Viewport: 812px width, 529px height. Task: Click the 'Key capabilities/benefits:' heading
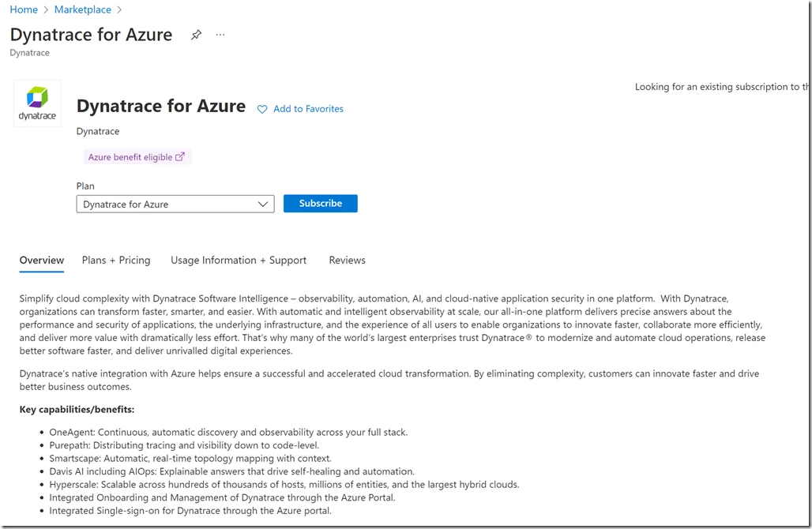[77, 410]
